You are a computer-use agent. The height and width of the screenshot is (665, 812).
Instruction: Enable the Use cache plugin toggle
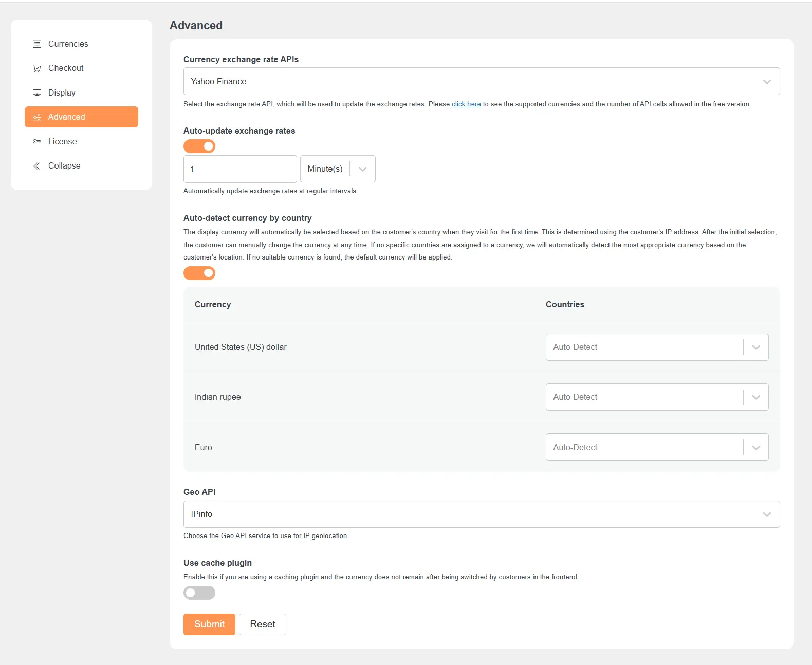[x=199, y=593]
